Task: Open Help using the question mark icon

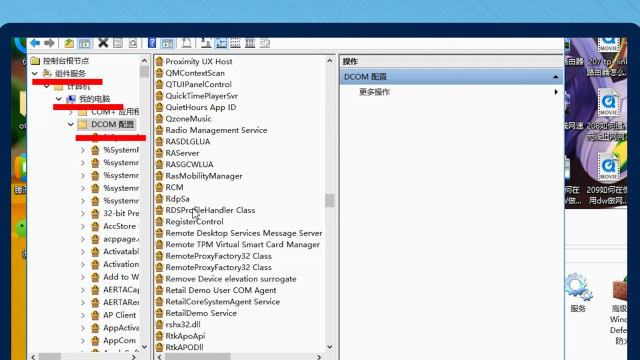Action: [152, 43]
